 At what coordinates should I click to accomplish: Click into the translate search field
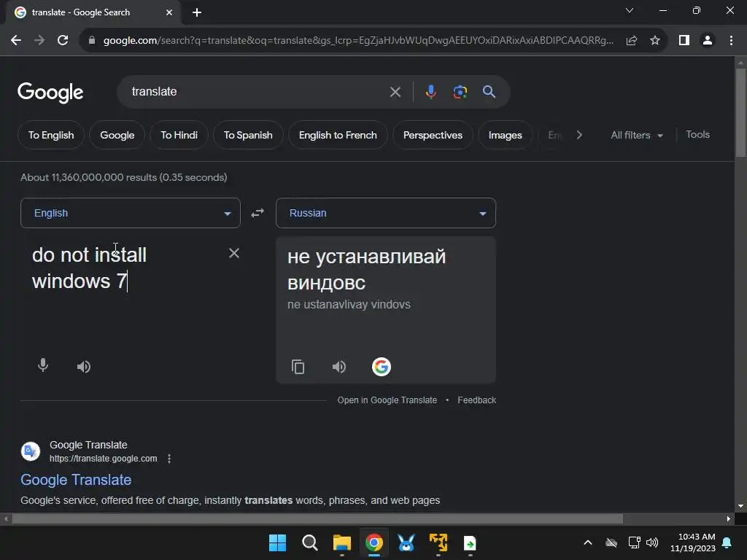tap(258, 92)
